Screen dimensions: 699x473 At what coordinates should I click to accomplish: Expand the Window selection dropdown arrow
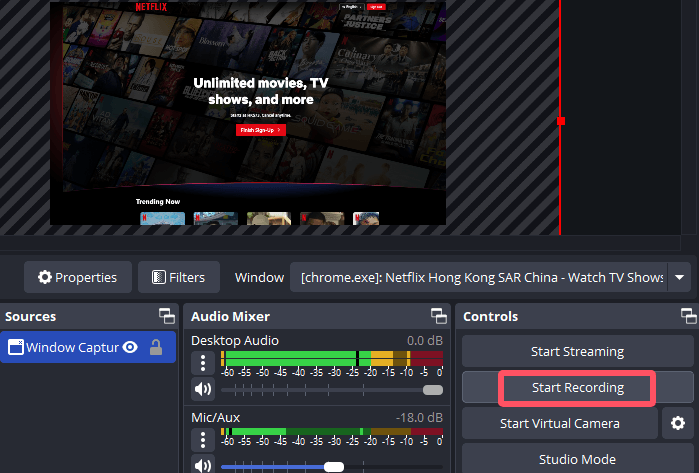point(679,277)
